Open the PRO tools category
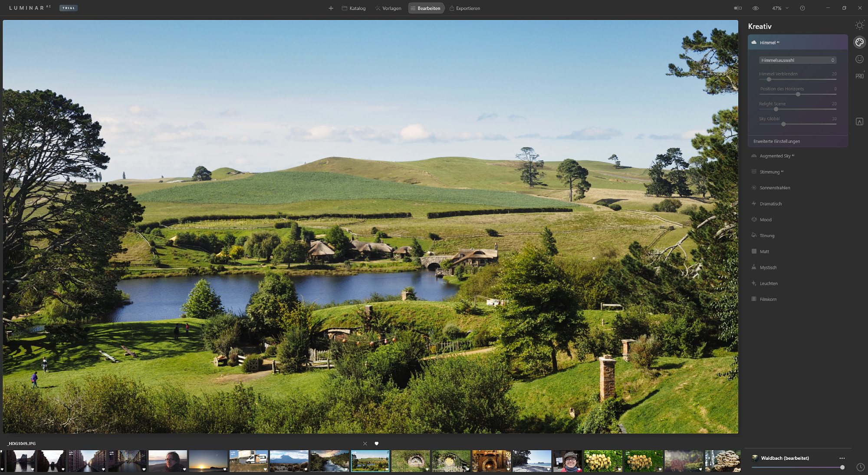868x475 pixels. point(859,76)
